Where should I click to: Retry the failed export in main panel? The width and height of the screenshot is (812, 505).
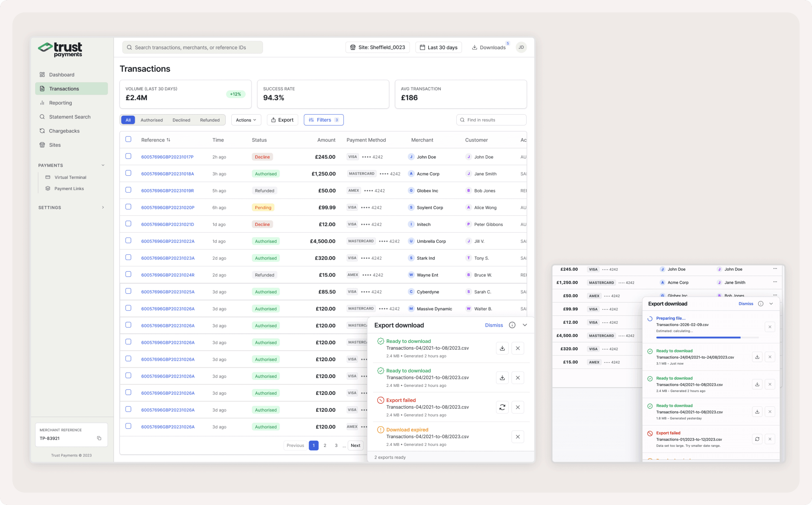(502, 407)
